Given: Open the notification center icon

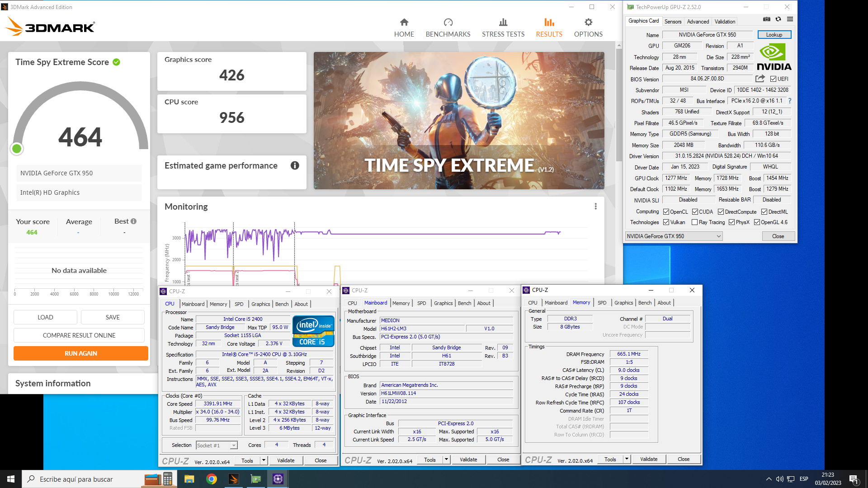Looking at the screenshot, I should (854, 479).
